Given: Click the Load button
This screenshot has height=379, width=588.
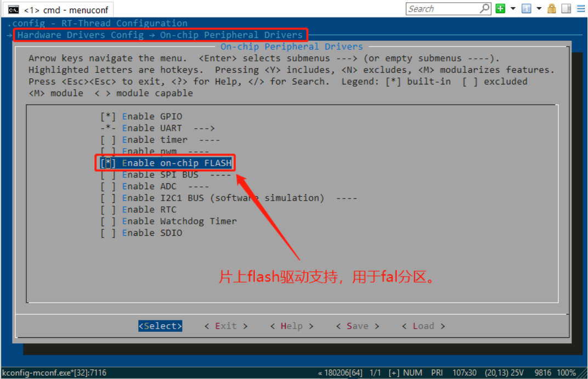Looking at the screenshot, I should pos(423,326).
